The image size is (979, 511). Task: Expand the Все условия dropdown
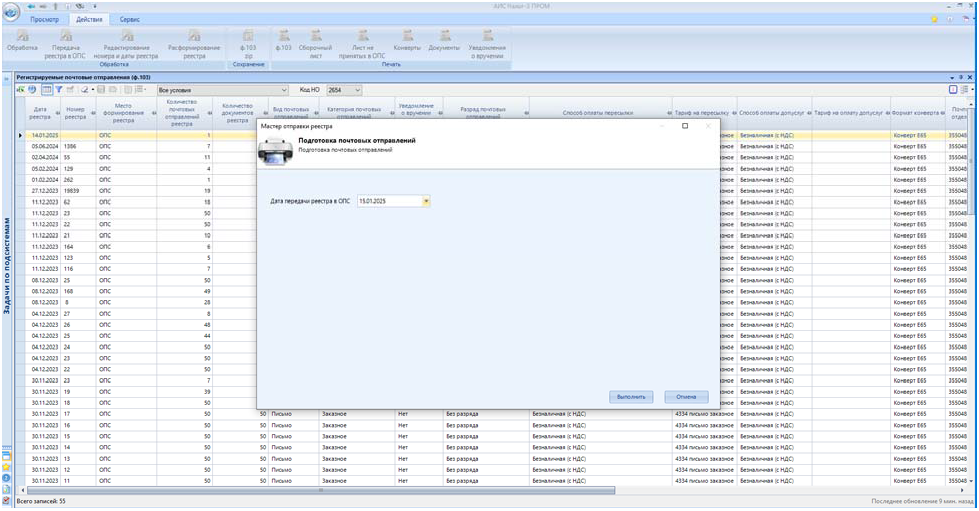click(284, 90)
